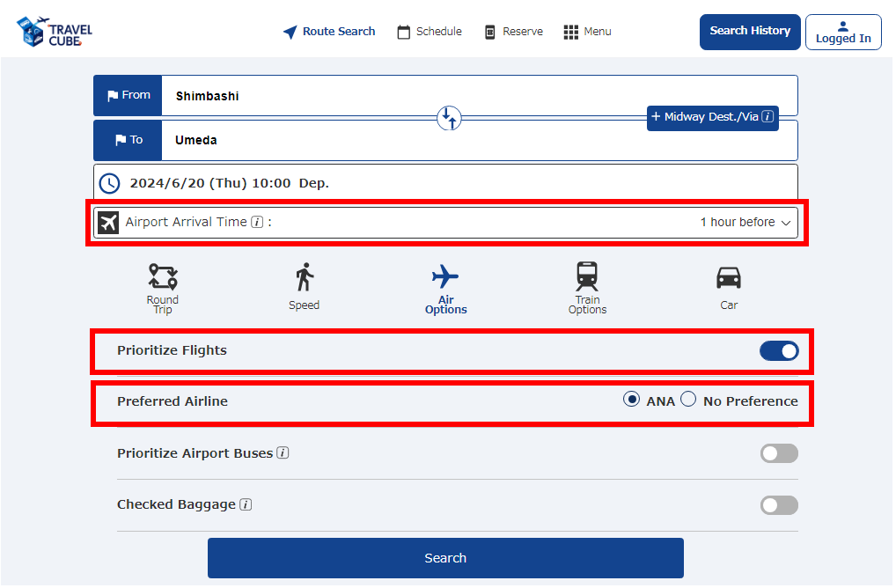Open Train Options icon
This screenshot has width=896, height=588.
tap(587, 278)
